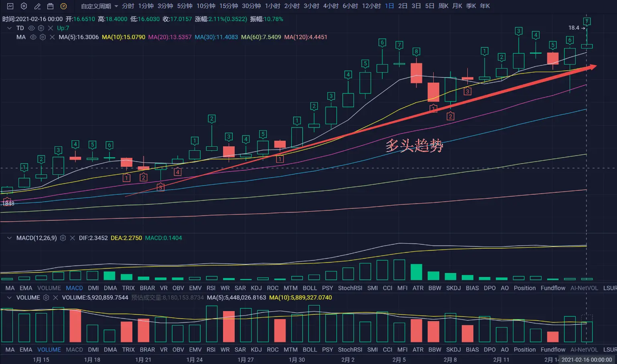Collapse the VOLUME panel chevron

9,297
